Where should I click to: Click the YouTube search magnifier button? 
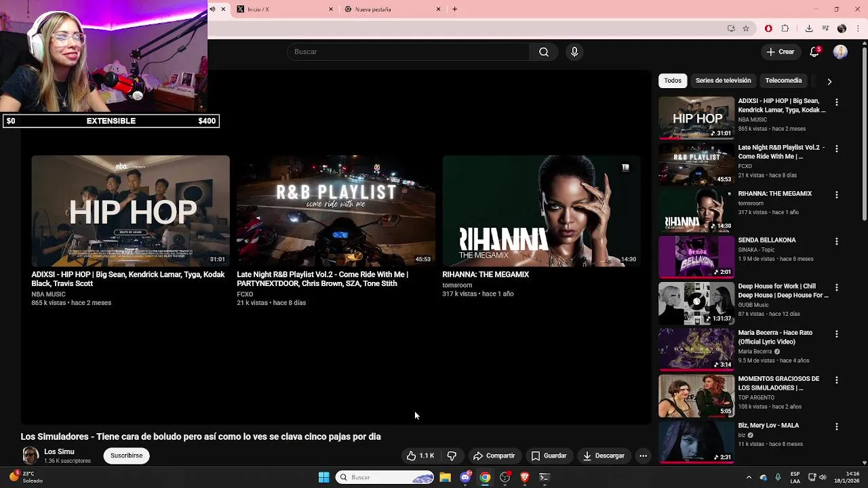544,52
